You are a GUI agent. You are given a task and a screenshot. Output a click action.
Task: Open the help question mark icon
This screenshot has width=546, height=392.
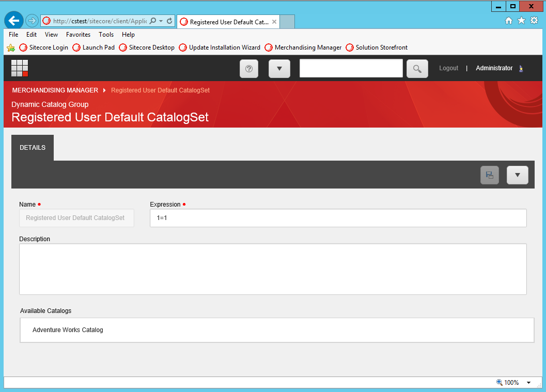[x=249, y=69]
